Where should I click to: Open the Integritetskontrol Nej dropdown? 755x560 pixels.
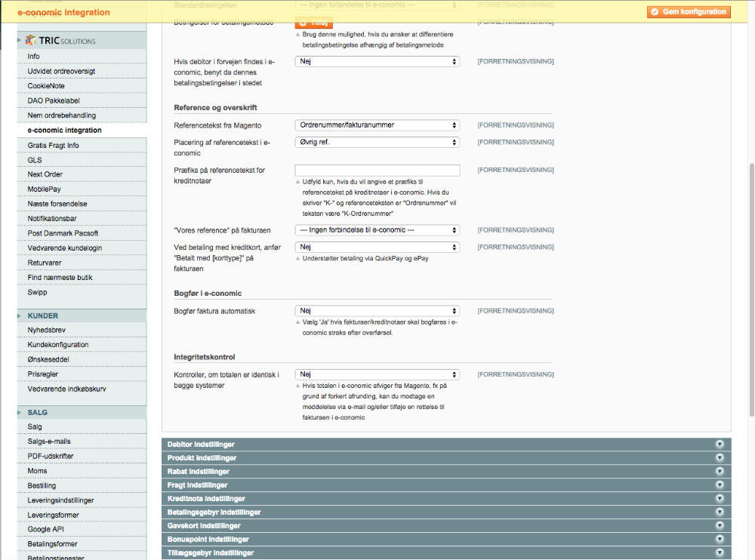point(377,374)
